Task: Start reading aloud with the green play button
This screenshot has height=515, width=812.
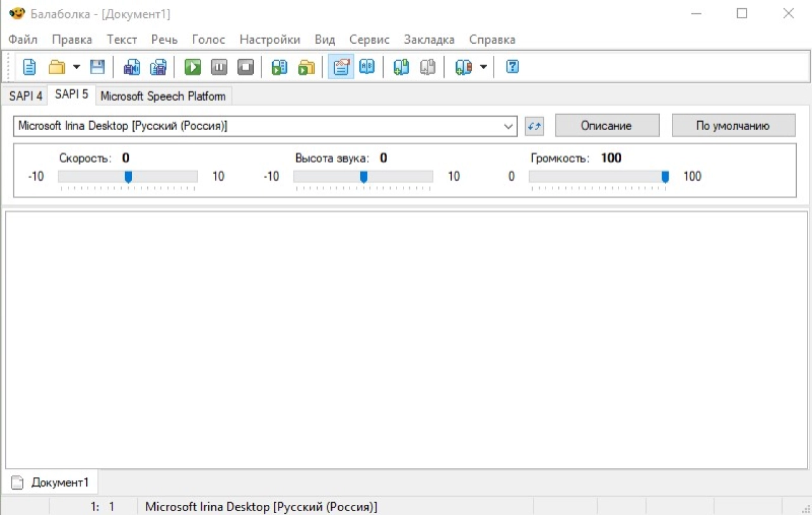Action: [193, 67]
